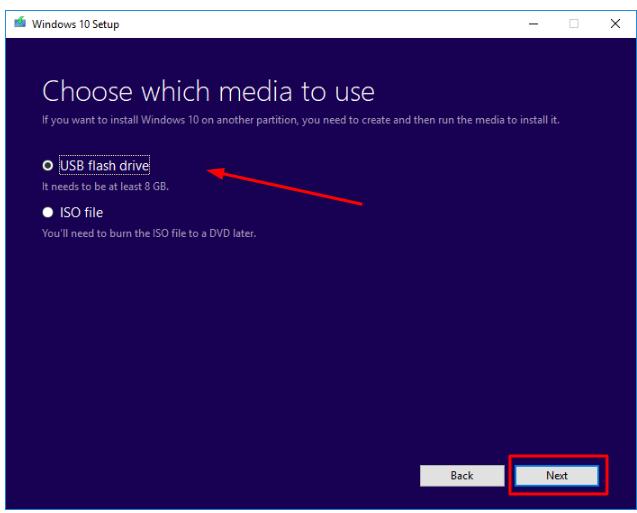Screen dimensions: 637x513
Task: Click the Windows 10 Setup title bar icon
Action: 20,23
